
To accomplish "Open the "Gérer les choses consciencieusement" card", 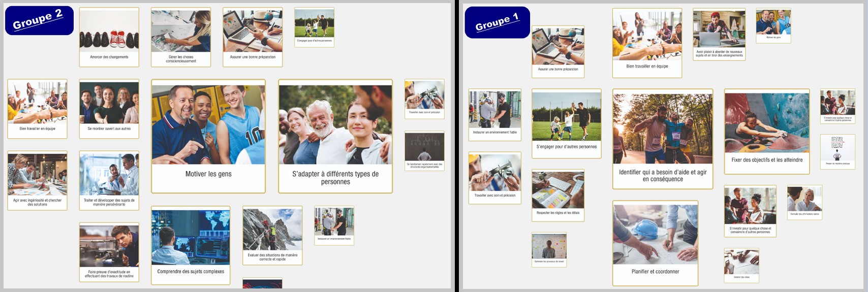I will [x=181, y=37].
